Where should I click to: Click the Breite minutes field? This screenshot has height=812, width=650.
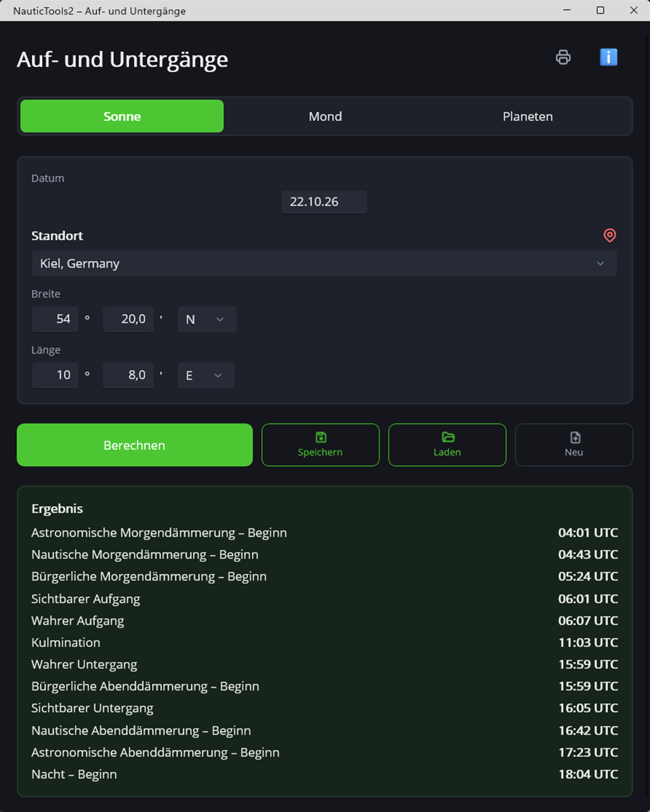pyautogui.click(x=128, y=319)
